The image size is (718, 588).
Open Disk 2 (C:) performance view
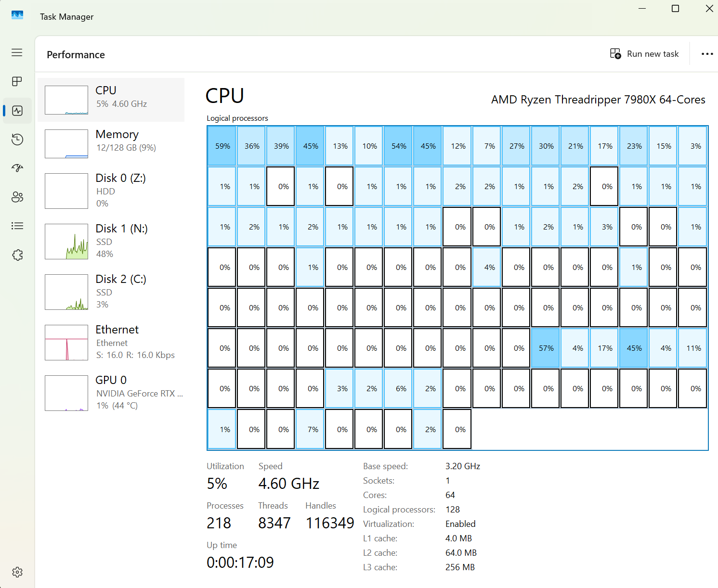111,292
